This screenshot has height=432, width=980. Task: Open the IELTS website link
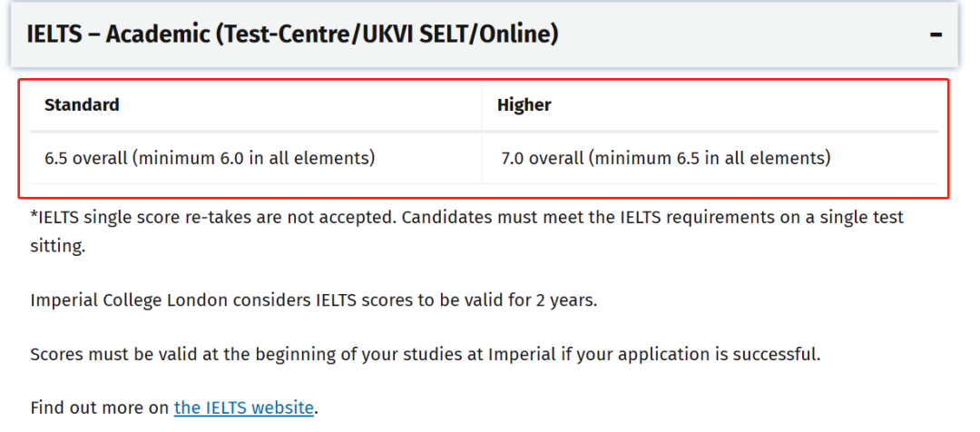point(244,407)
